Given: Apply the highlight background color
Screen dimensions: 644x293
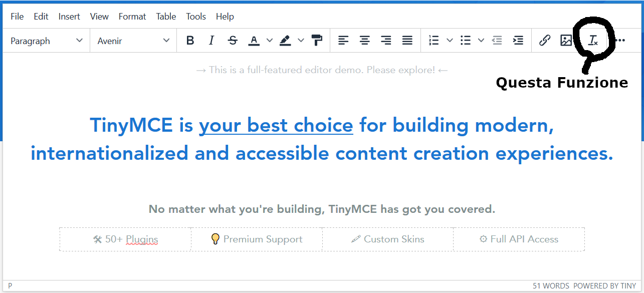Looking at the screenshot, I should [285, 41].
